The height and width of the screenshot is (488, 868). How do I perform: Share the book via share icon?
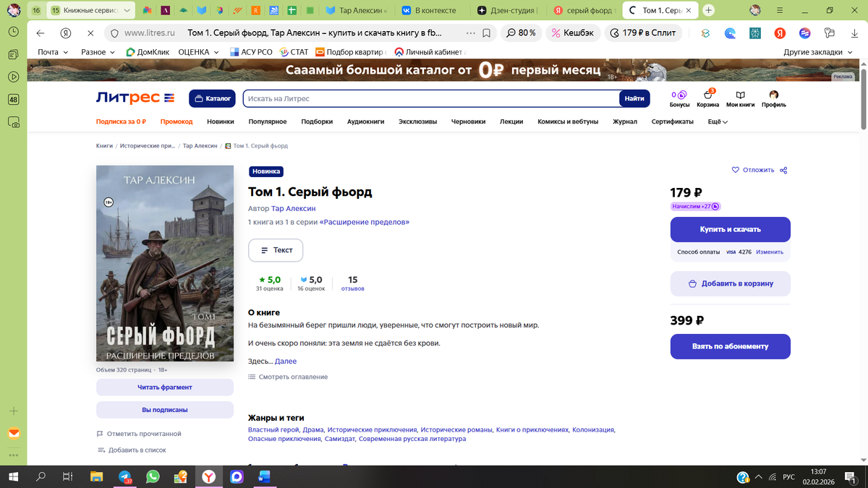[x=783, y=171]
